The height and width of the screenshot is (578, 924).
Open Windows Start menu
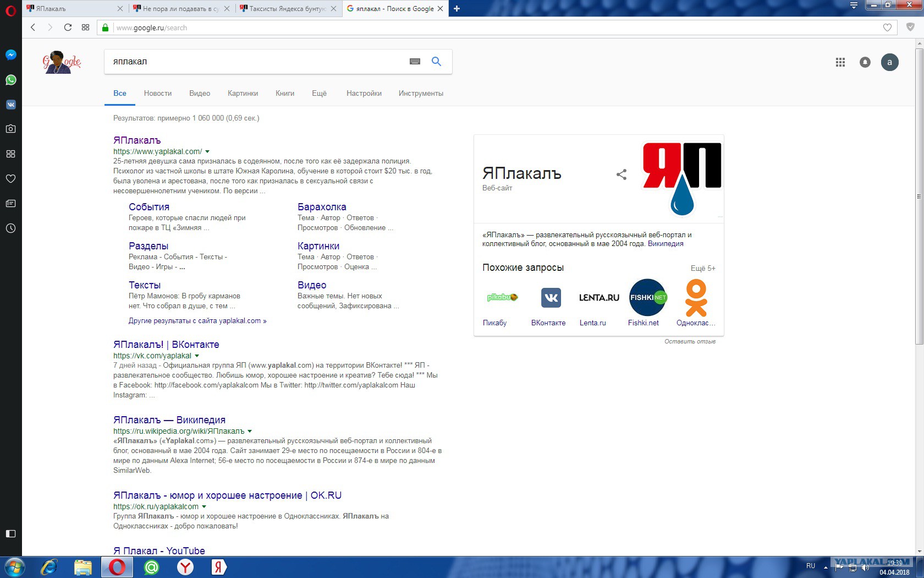(x=14, y=567)
